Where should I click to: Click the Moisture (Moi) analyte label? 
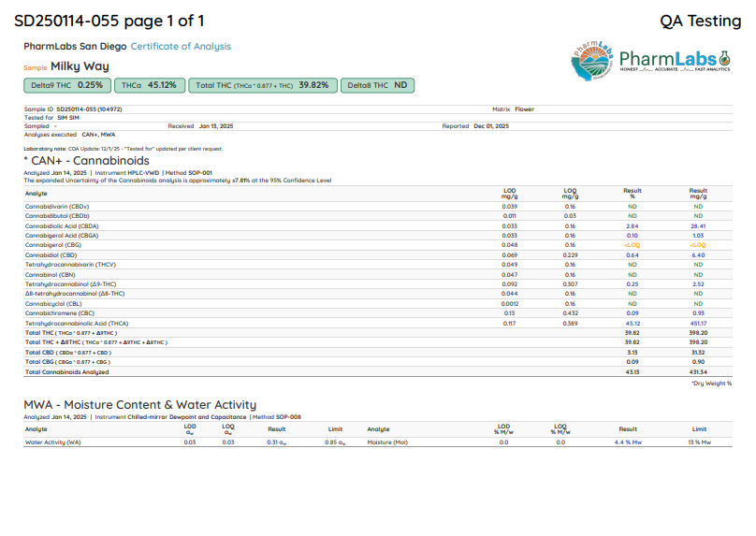pyautogui.click(x=387, y=442)
